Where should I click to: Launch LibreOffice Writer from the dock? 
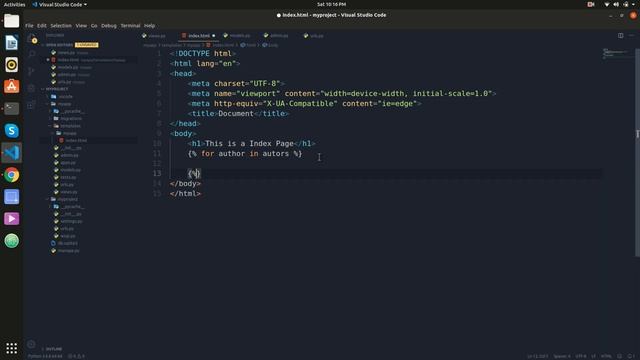click(11, 42)
